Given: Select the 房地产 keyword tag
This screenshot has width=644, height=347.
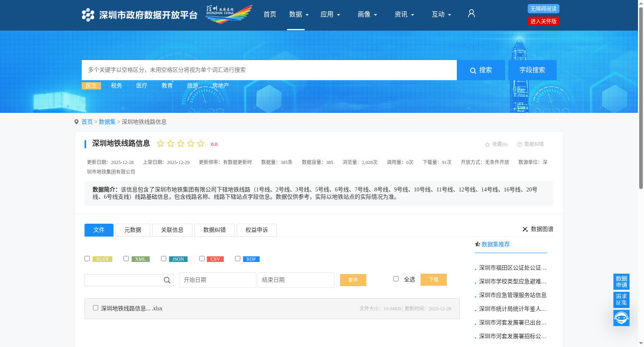Looking at the screenshot, I should click(221, 86).
